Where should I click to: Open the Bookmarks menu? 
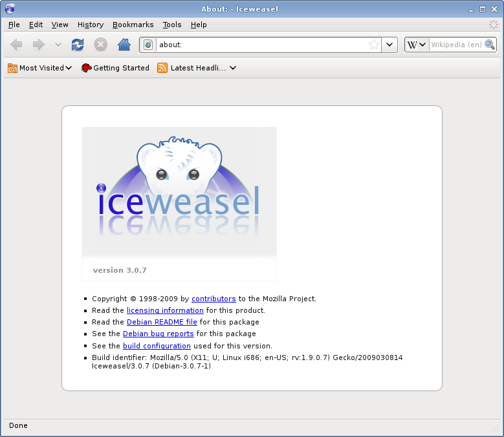(133, 25)
